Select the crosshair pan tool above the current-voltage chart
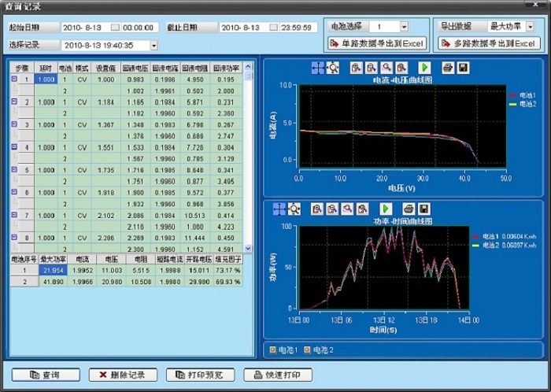Viewport: 551px width, 392px height. [x=317, y=68]
